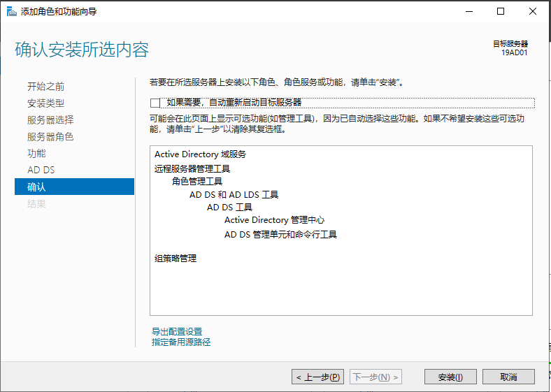Maximize the wizard window

pyautogui.click(x=501, y=12)
